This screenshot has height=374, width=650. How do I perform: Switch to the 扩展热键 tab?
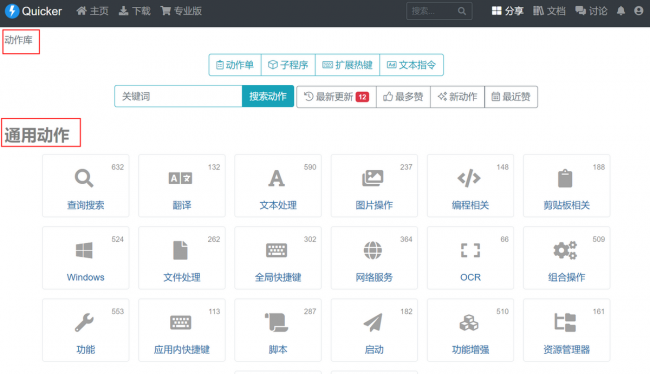pyautogui.click(x=347, y=65)
